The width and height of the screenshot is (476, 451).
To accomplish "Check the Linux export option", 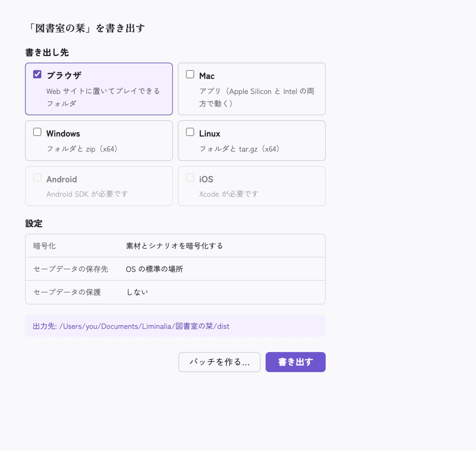I will click(x=190, y=132).
